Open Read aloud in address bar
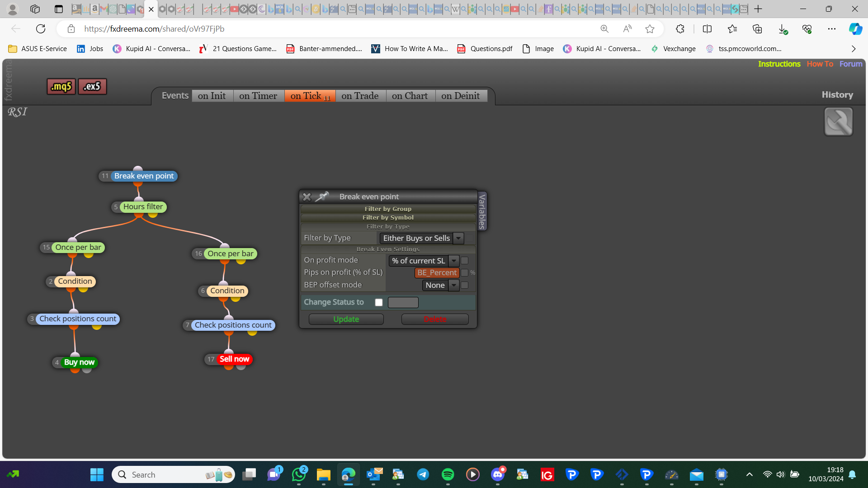The image size is (868, 488). click(x=627, y=29)
